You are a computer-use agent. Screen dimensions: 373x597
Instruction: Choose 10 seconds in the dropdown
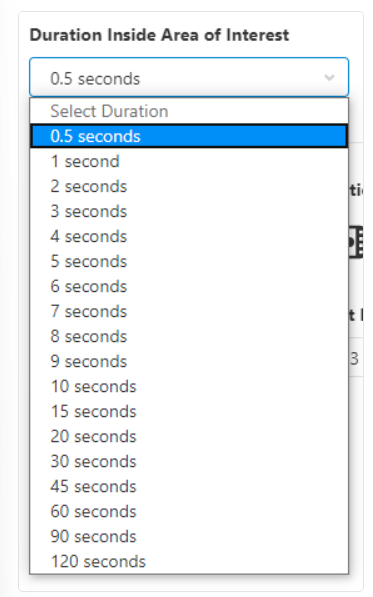click(189, 386)
